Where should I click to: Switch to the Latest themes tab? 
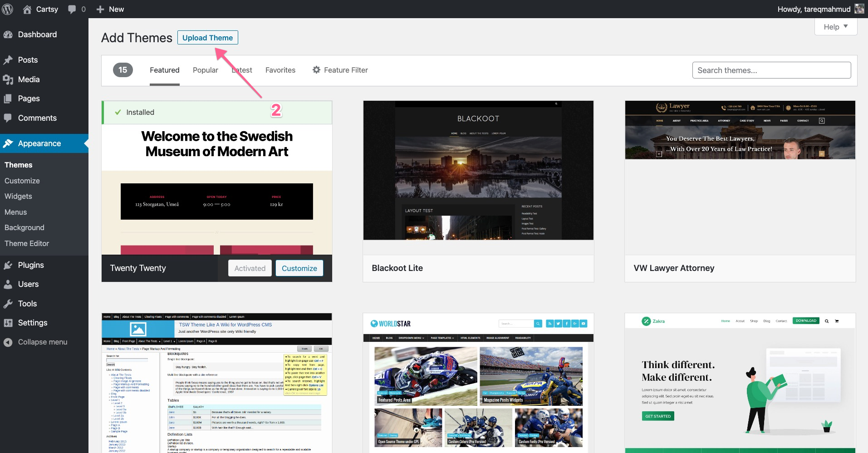tap(242, 70)
